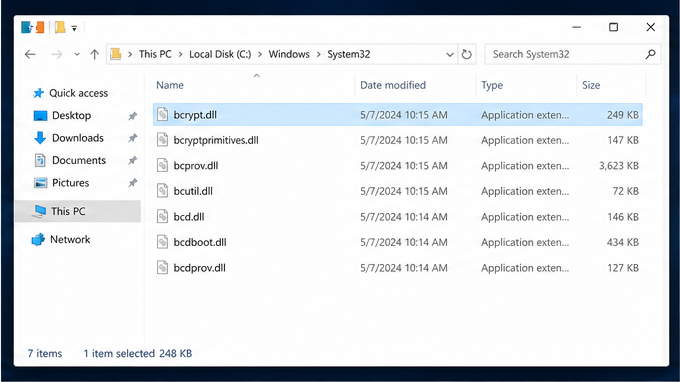Sort files by the Name column
The width and height of the screenshot is (680, 382).
170,85
